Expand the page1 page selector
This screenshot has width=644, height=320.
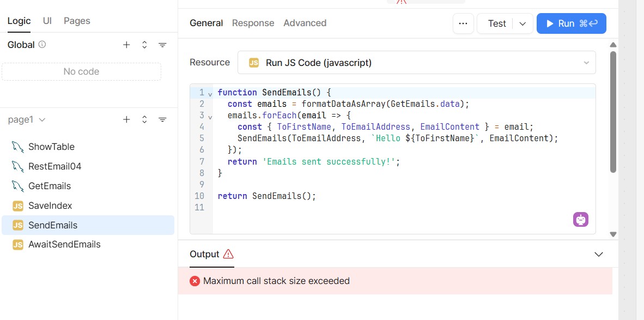pyautogui.click(x=42, y=119)
